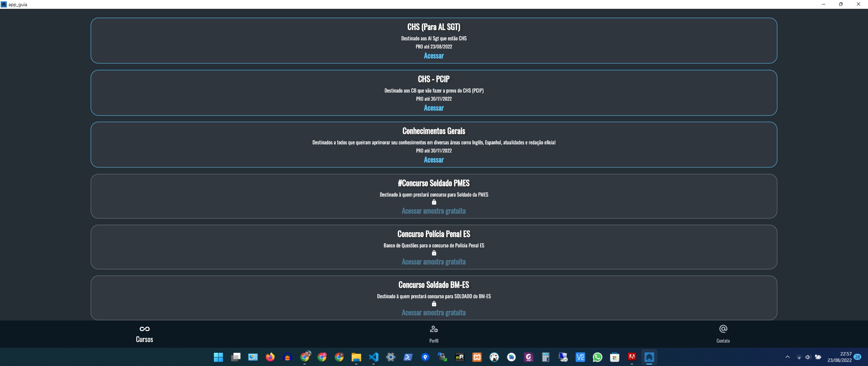Viewport: 868px width, 366px height.
Task: Open Firefox from the taskbar
Action: pyautogui.click(x=270, y=357)
